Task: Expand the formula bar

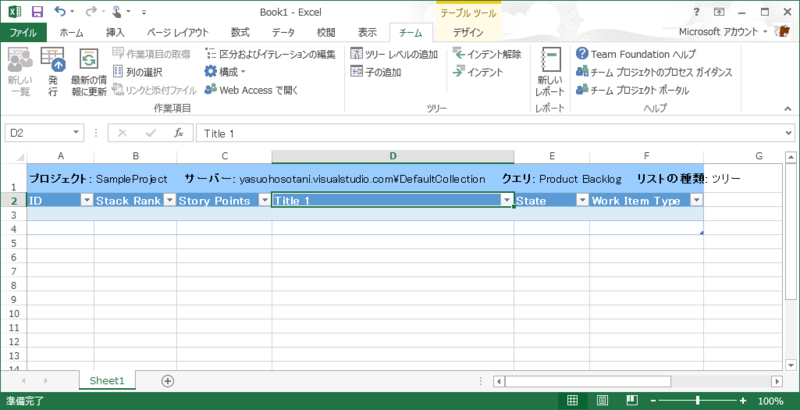Action: click(x=790, y=134)
